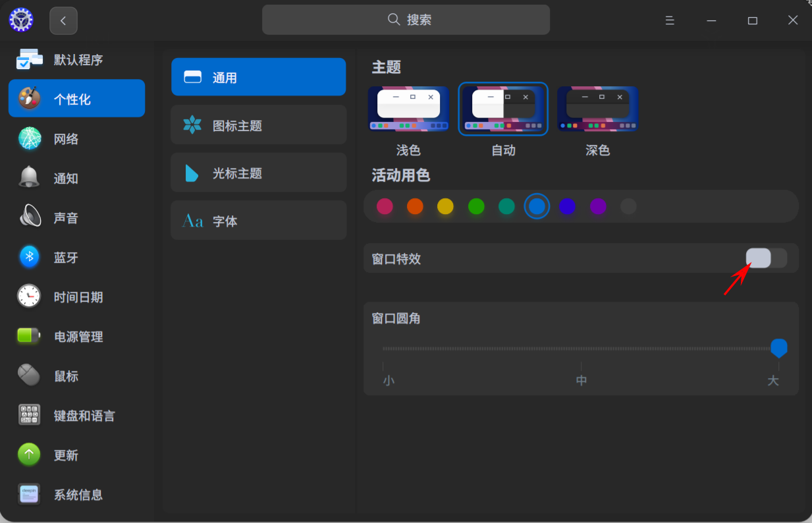
Task: Set window corner radius to 中 (medium)
Action: [582, 380]
